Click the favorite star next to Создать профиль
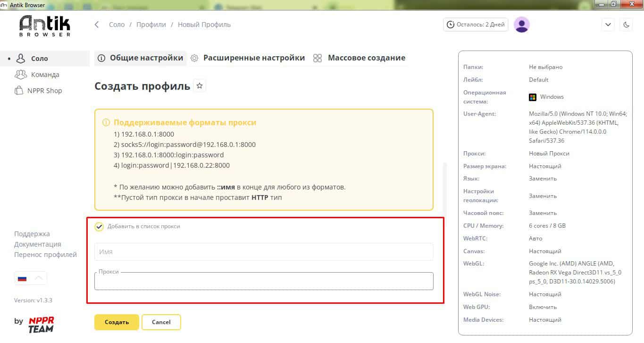 [200, 86]
